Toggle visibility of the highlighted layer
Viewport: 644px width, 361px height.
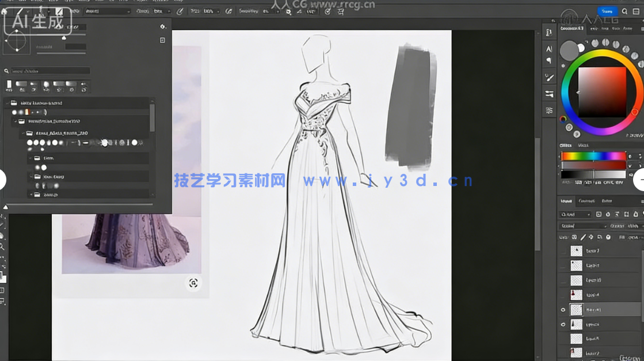(x=563, y=309)
